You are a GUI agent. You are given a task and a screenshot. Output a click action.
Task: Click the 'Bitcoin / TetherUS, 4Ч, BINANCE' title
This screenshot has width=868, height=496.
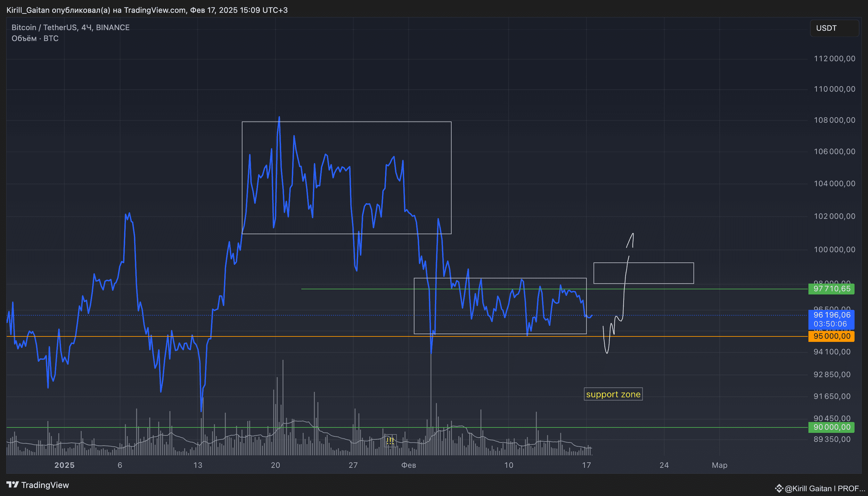[70, 27]
